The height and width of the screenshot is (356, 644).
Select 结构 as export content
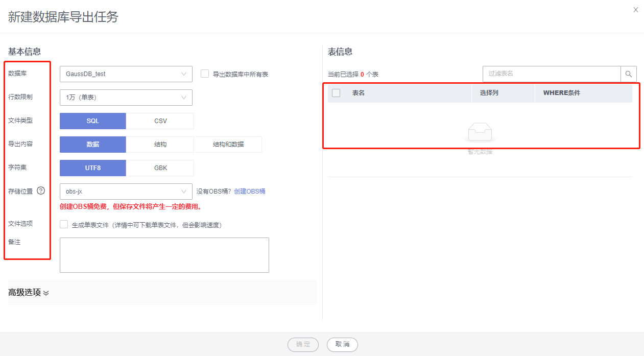coord(160,145)
